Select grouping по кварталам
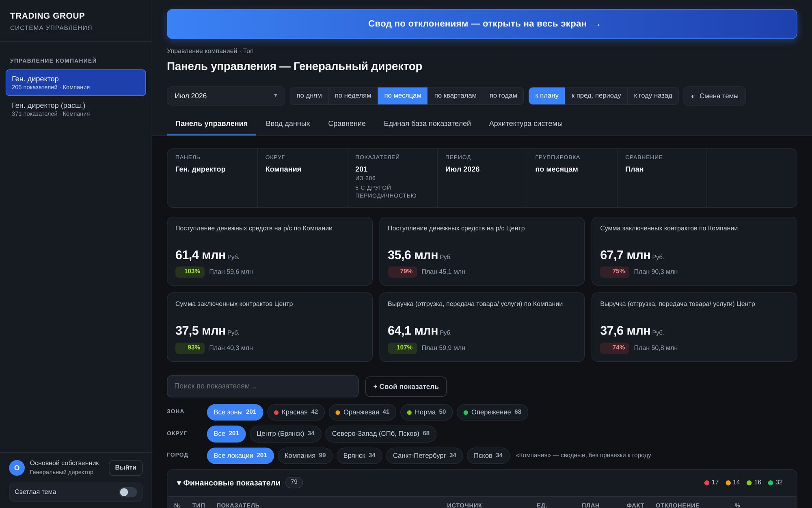The width and height of the screenshot is (812, 508). (455, 96)
